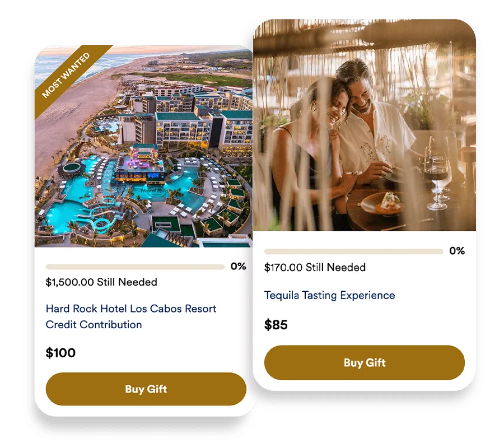Click the Hard Rock logo in pool
Image resolution: width=504 pixels, height=448 pixels.
153,191
